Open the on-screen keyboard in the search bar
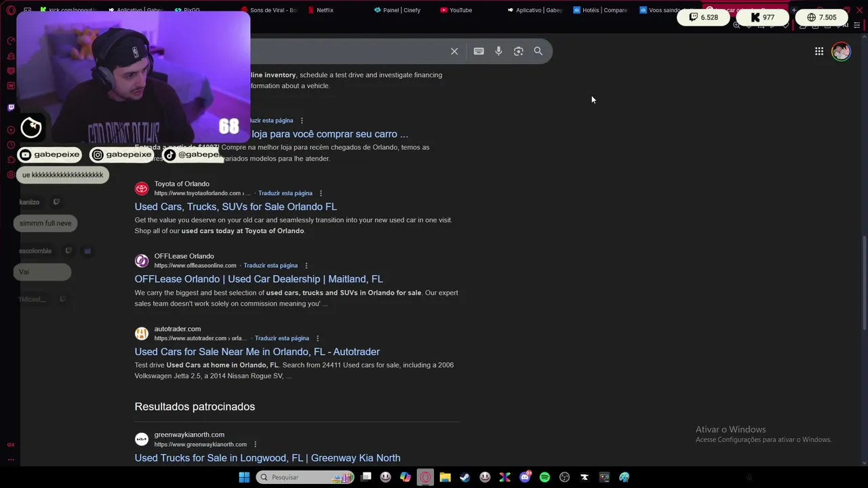Screen dimensions: 868x488 tap(479, 52)
